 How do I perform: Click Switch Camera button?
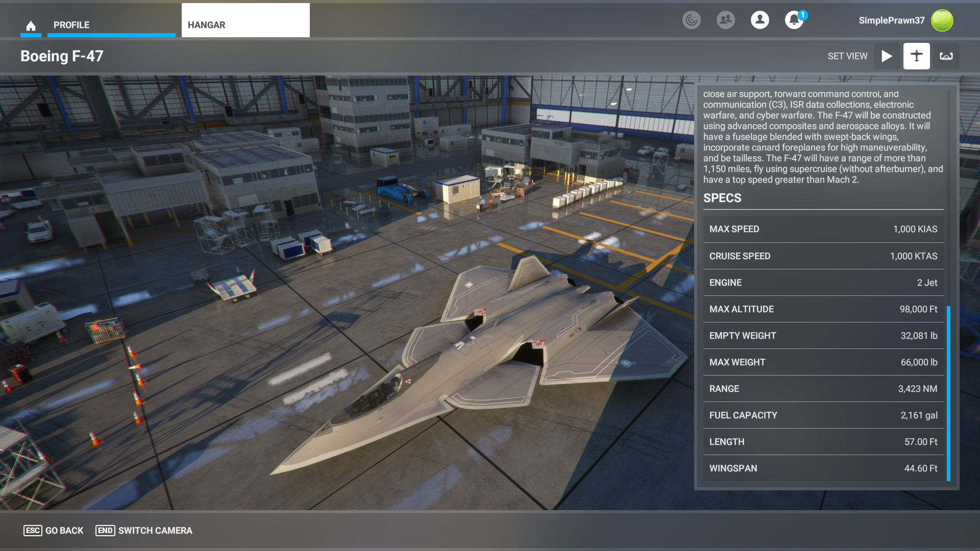point(144,531)
